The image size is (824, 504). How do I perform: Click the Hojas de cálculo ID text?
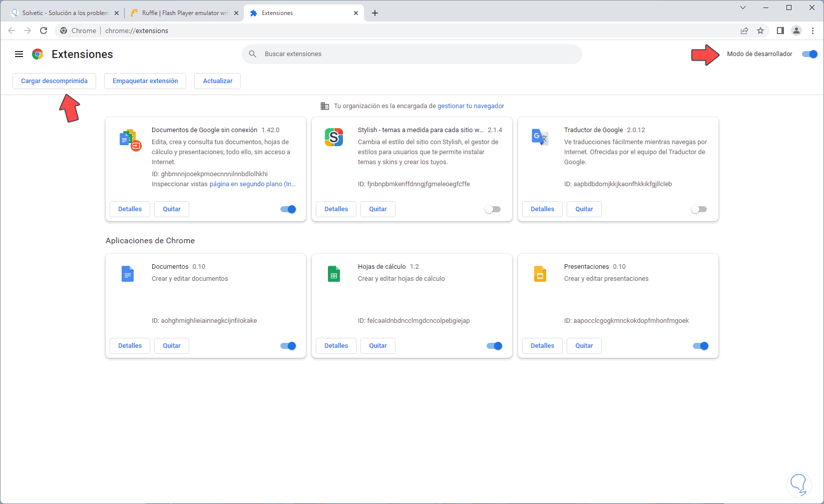[414, 321]
